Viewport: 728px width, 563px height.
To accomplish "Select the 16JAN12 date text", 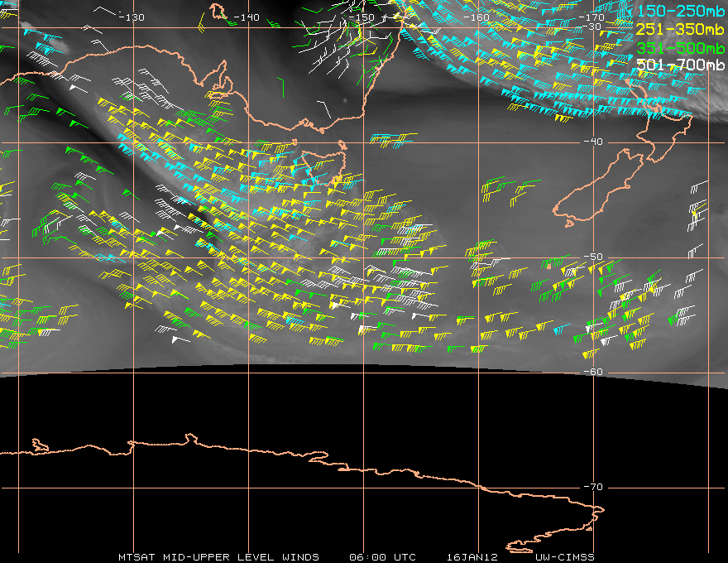I will pos(468,557).
